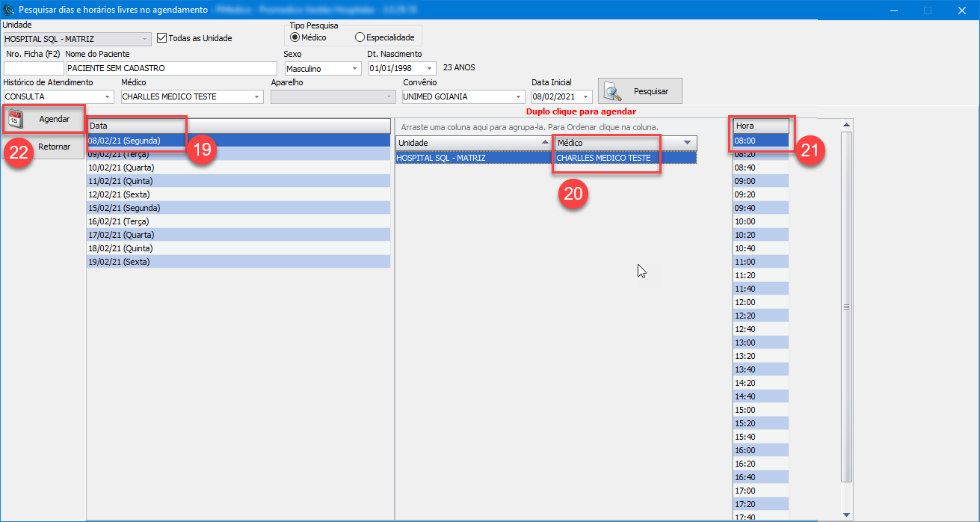Click the application icon in title bar
This screenshot has width=980, height=522.
click(9, 10)
